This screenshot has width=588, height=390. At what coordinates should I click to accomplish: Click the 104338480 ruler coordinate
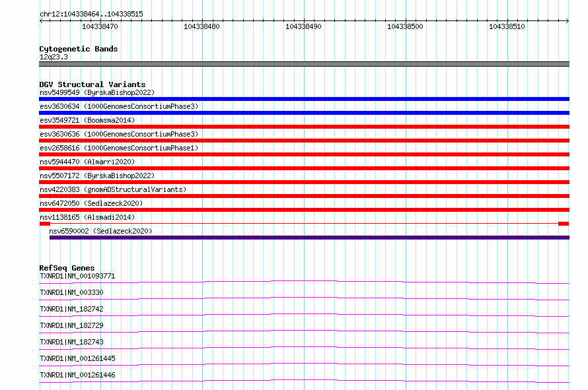[202, 26]
